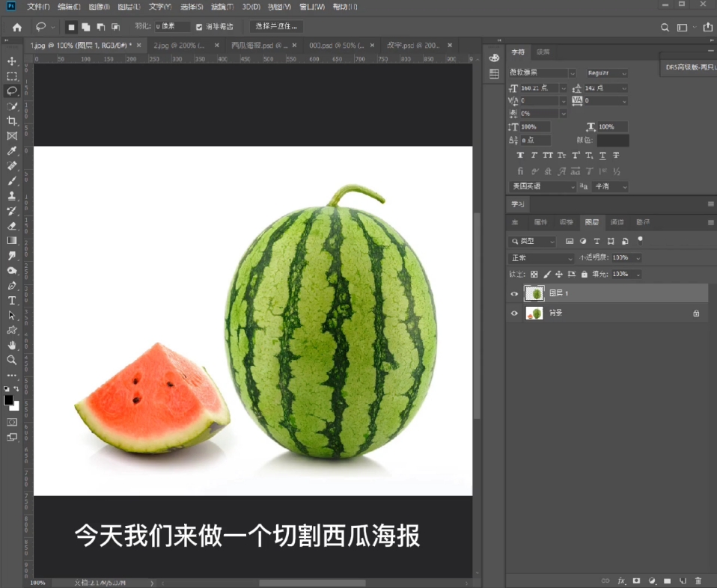Switch to the 通道 tab

pyautogui.click(x=619, y=222)
